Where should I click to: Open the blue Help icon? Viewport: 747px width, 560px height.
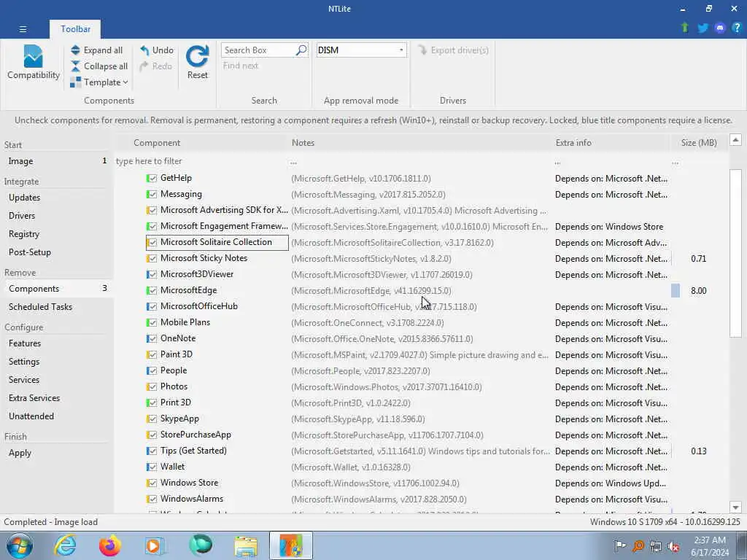click(x=737, y=28)
